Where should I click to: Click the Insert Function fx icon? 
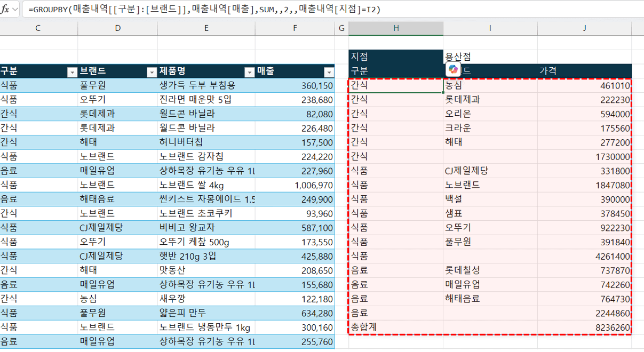[x=6, y=8]
